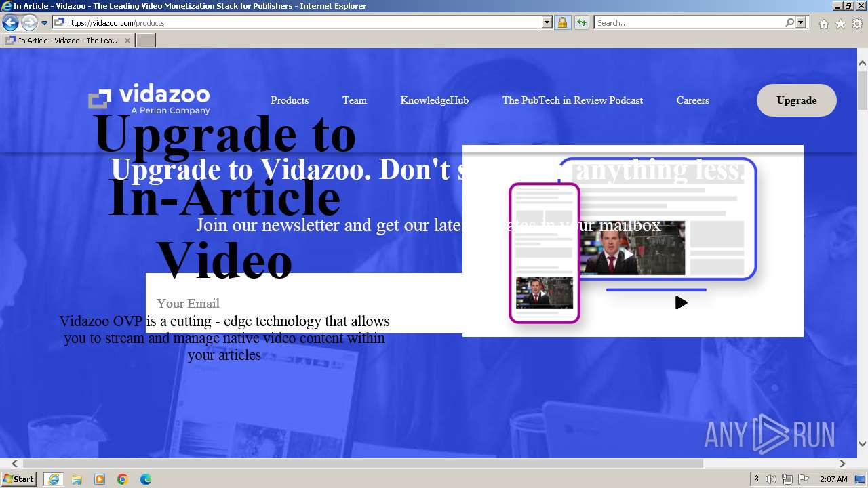Open Chrome from the taskbar
The width and height of the screenshot is (868, 488).
click(123, 479)
